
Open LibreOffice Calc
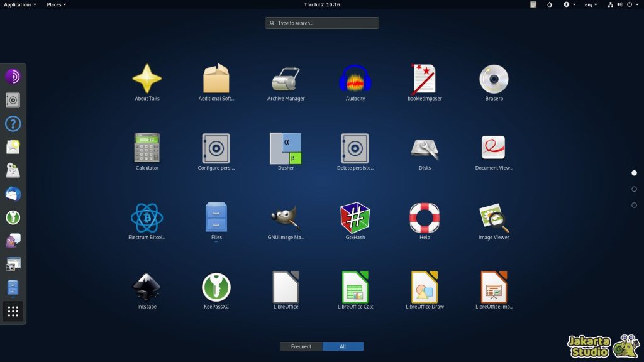(355, 287)
